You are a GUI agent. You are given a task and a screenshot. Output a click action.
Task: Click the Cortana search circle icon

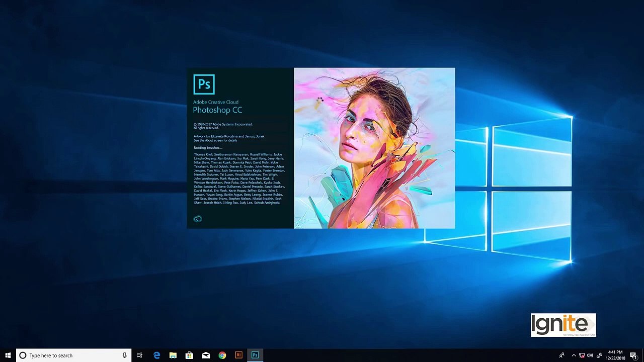pos(23,355)
